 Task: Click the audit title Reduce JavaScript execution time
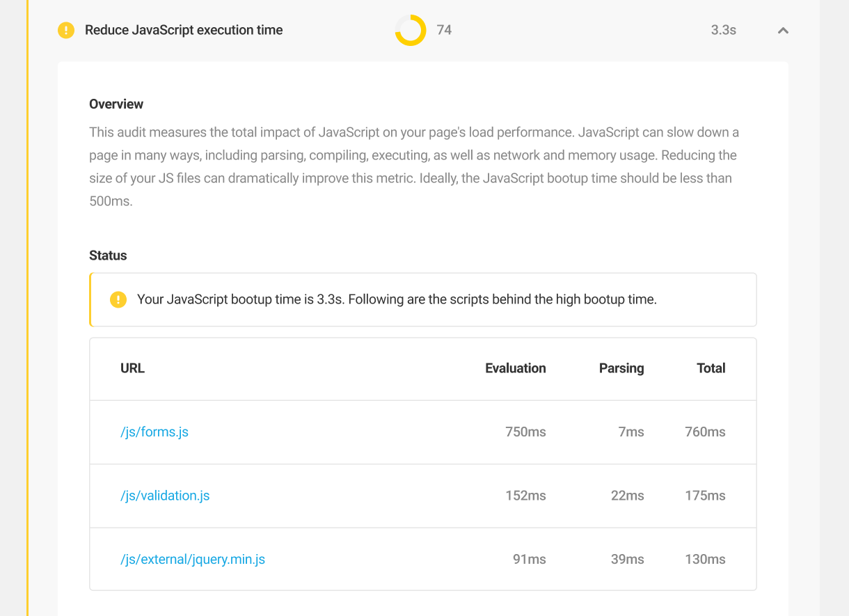coord(184,30)
